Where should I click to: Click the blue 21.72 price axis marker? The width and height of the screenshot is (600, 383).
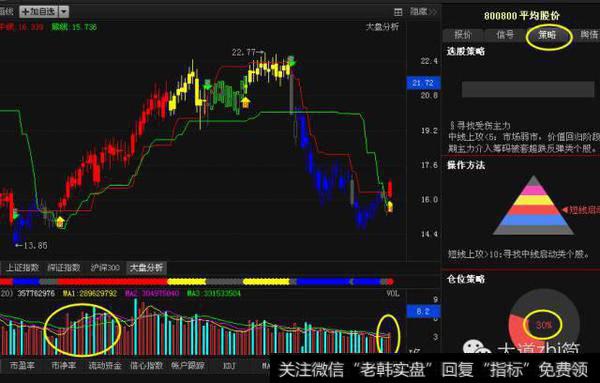point(423,83)
